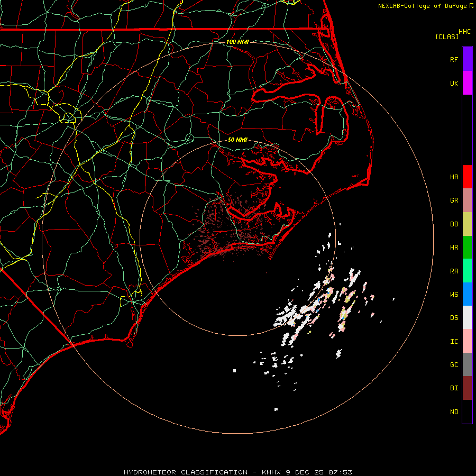Image resolution: width=476 pixels, height=476 pixels.
Task: Click the 07:53 timestamp
Action: [x=340, y=472]
